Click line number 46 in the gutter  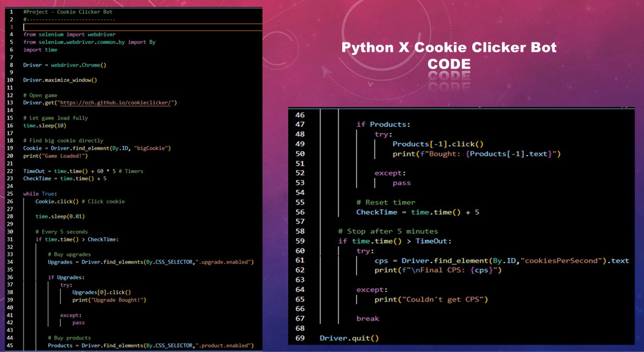pyautogui.click(x=301, y=115)
